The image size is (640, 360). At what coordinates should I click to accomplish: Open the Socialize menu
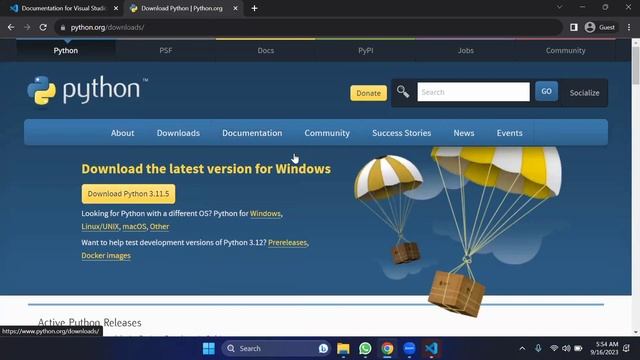584,93
